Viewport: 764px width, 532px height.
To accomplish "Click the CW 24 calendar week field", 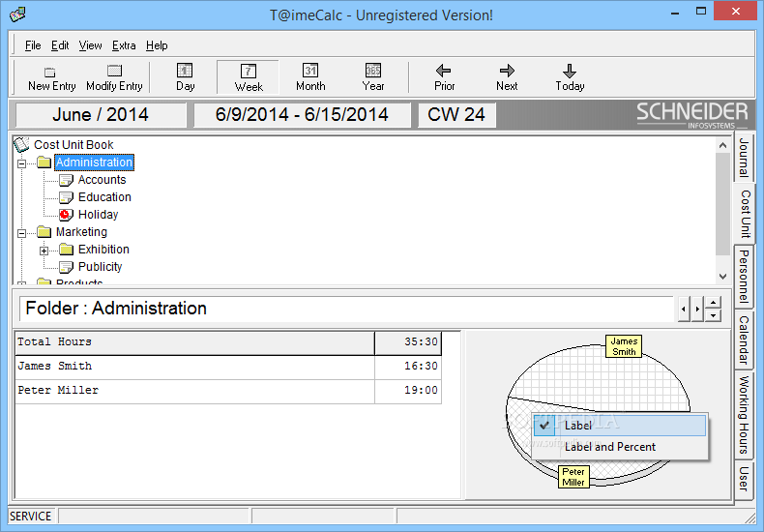I will [x=456, y=115].
